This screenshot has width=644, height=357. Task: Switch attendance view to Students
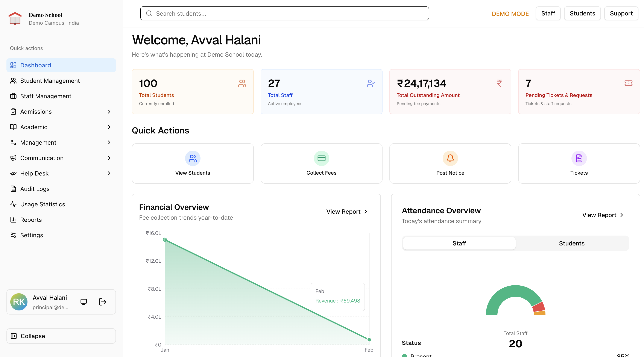tap(571, 243)
